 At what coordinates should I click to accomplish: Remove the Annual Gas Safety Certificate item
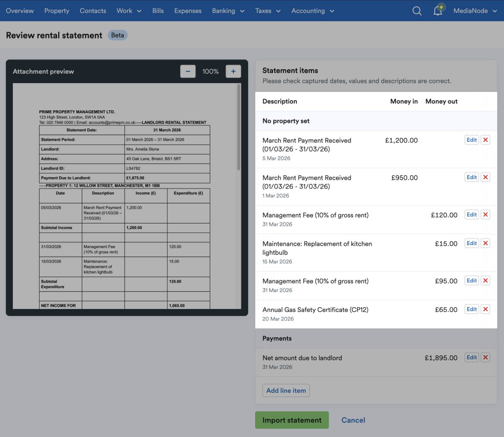click(x=486, y=309)
